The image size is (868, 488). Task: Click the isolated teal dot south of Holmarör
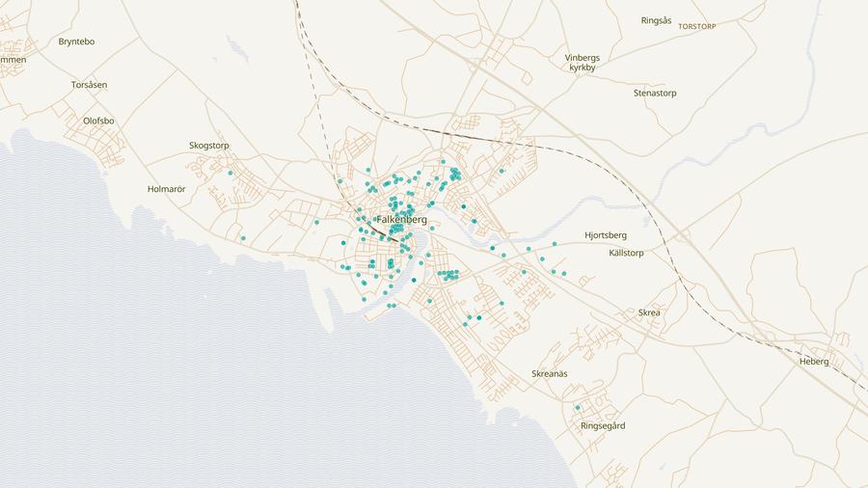[243, 238]
